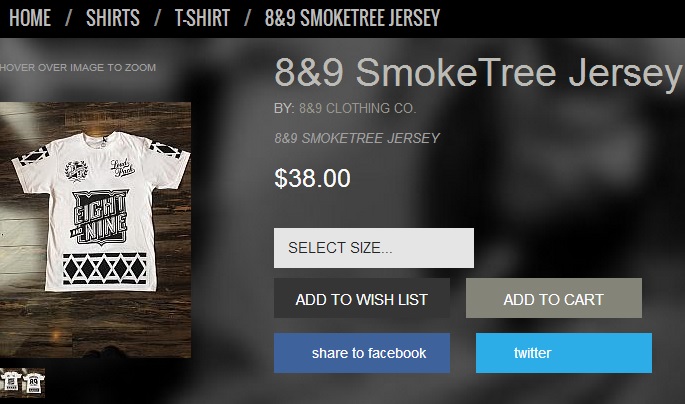Open the SHIRTS breadcrumb category
The width and height of the screenshot is (685, 404).
[x=113, y=18]
